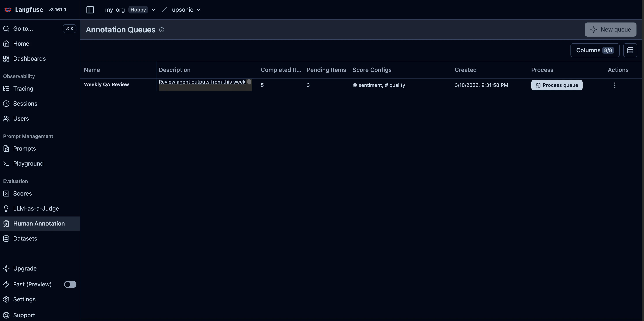
Task: Expand the Hobby plan dropdown
Action: [x=153, y=10]
